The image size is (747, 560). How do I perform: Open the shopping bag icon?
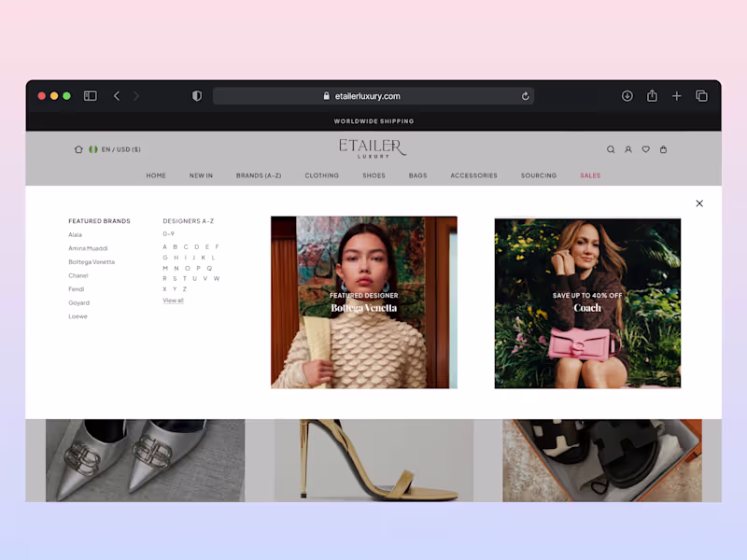[663, 149]
